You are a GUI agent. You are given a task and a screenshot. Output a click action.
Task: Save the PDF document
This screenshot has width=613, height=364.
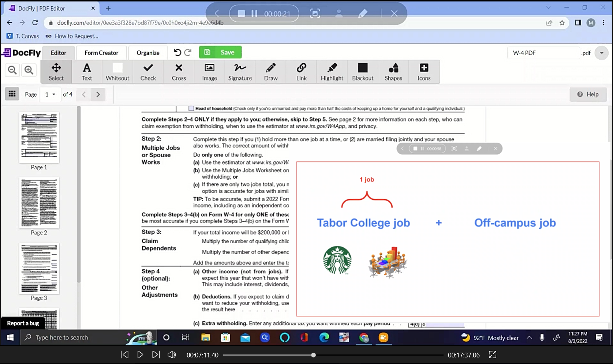pyautogui.click(x=220, y=52)
